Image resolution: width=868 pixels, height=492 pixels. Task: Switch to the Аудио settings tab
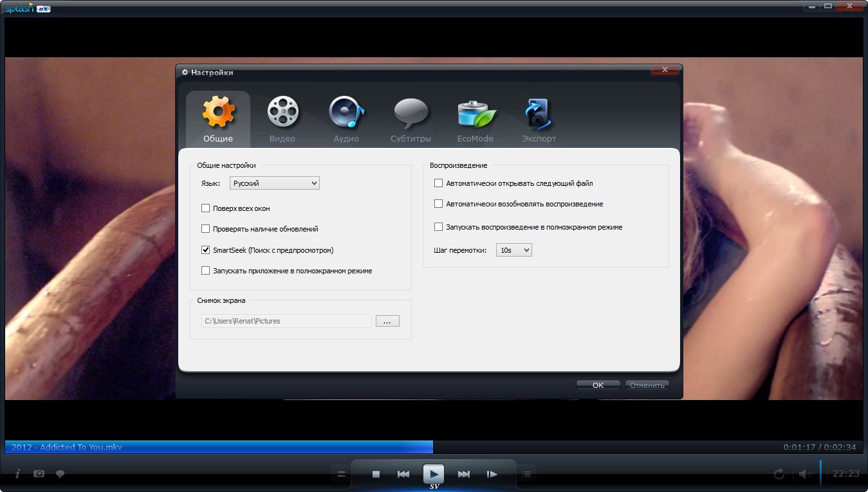click(346, 119)
